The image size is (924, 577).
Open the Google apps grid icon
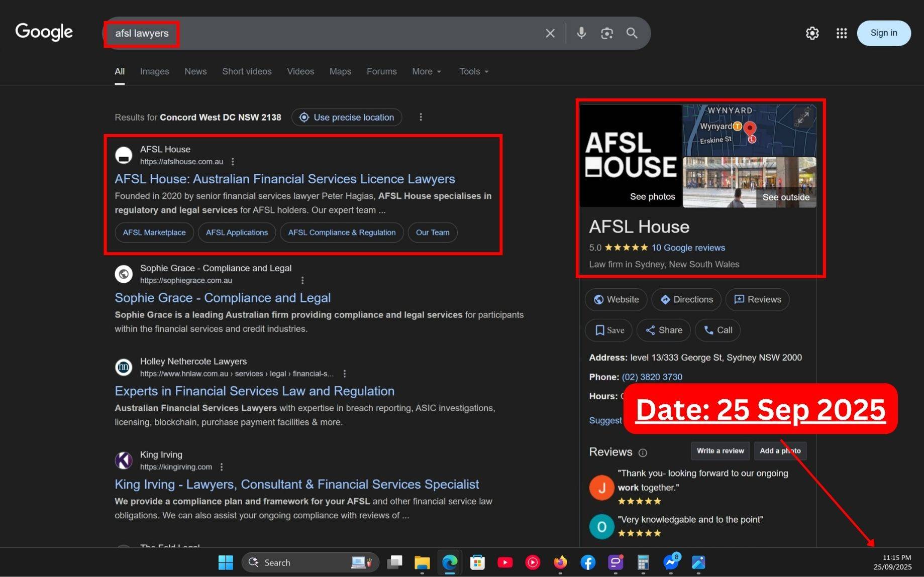click(842, 33)
